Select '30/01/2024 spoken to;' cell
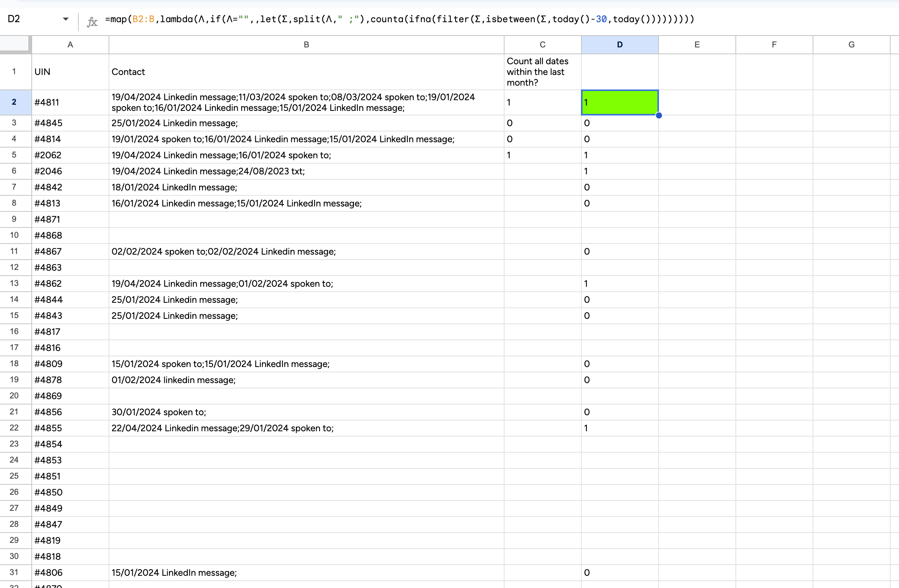Screen dimensions: 899x588 tap(306, 412)
